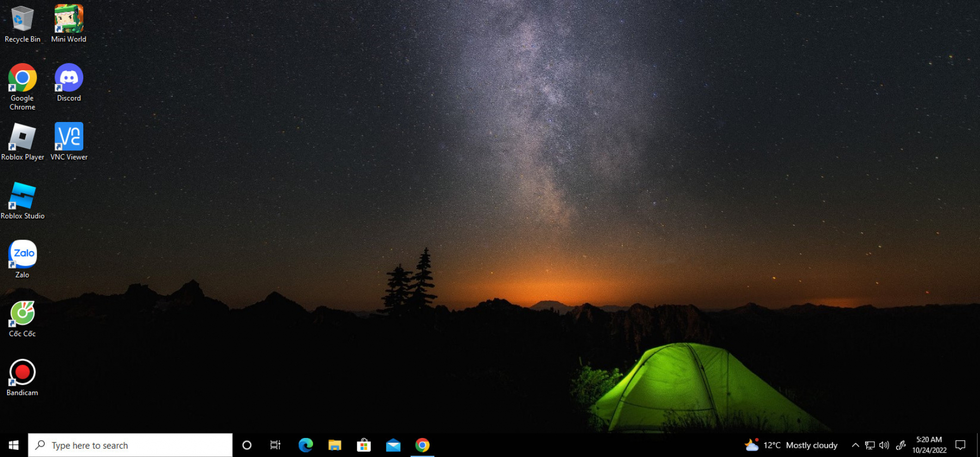
Task: Select the Bandicam desktop shortcut
Action: click(x=22, y=377)
